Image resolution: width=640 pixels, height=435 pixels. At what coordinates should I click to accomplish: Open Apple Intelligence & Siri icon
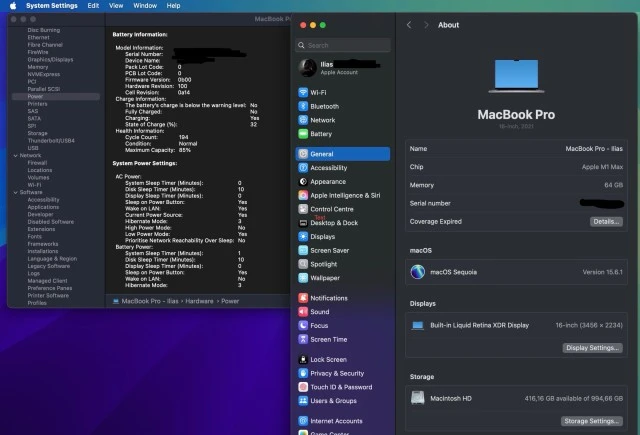(x=303, y=195)
